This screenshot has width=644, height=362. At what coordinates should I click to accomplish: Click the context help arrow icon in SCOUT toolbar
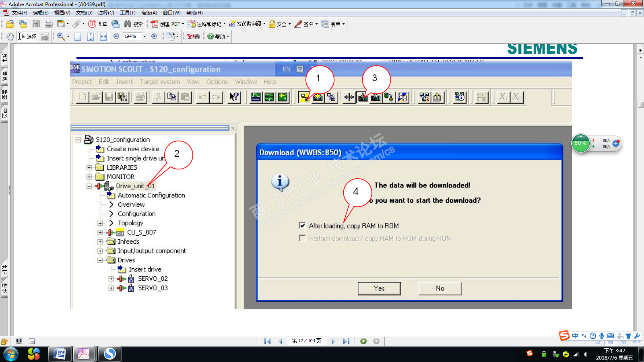click(234, 97)
